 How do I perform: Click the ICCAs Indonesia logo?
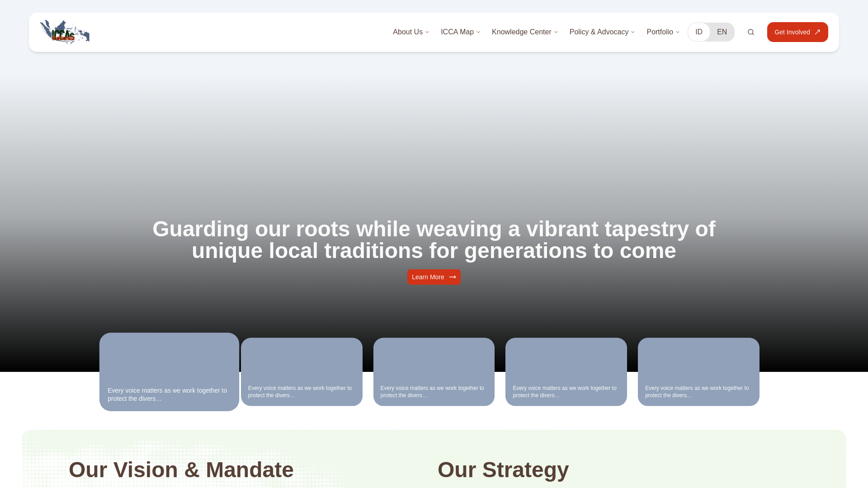tap(65, 32)
